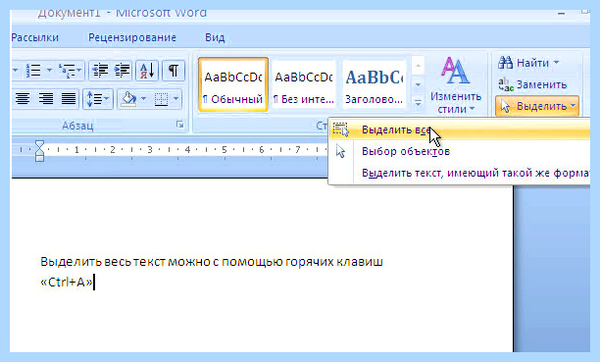Click the borders icon
This screenshot has width=600, height=362.
[x=161, y=99]
